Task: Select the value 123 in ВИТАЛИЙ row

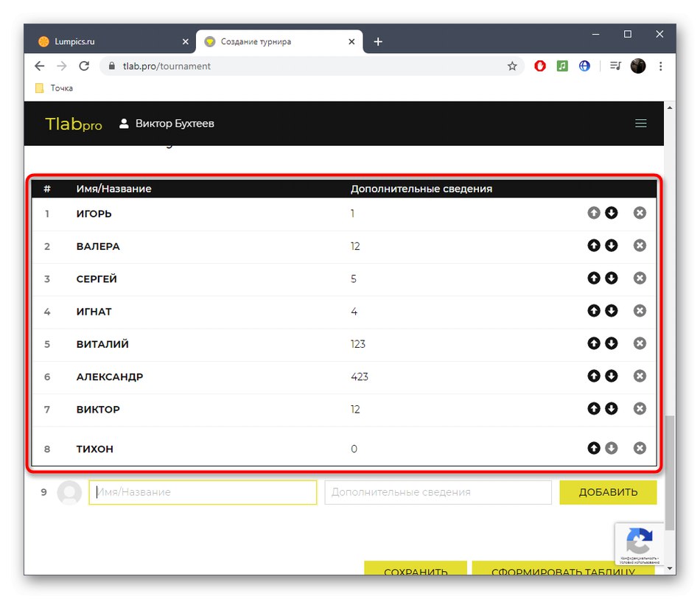Action: tap(358, 344)
